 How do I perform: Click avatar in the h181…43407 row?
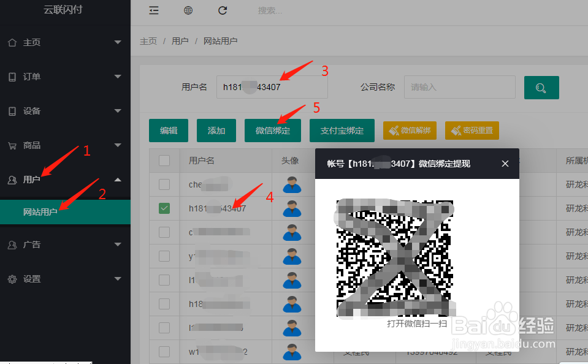(x=292, y=208)
